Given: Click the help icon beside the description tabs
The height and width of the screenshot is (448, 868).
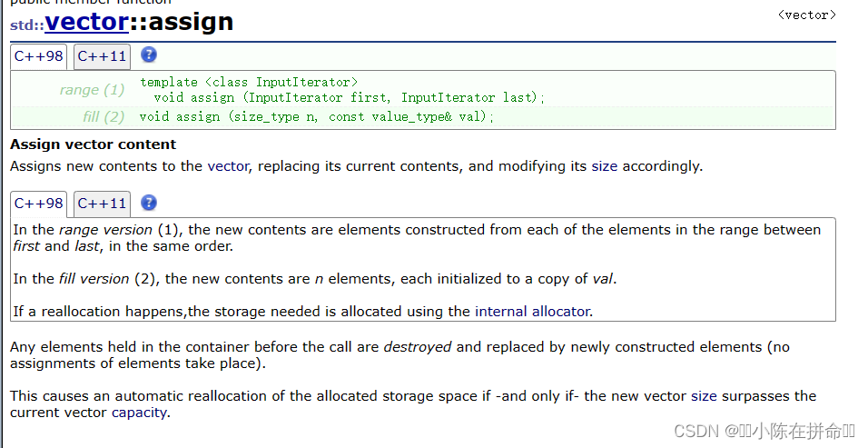Looking at the screenshot, I should 149,203.
